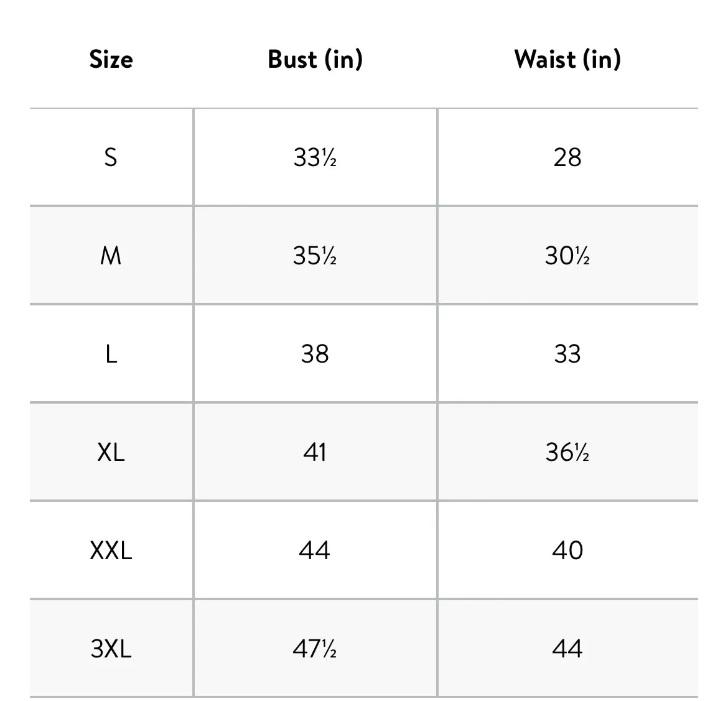Screen dimensions: 728x701
Task: Select the XXL size cell
Action: (x=111, y=550)
